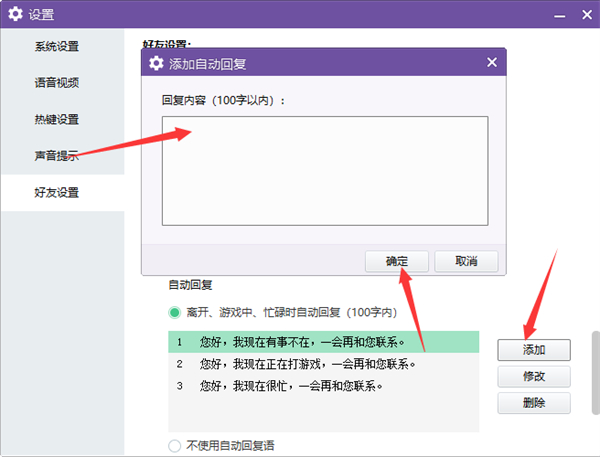This screenshot has height=457, width=600.
Task: Close the 添加自动回复 dialog
Action: [491, 63]
